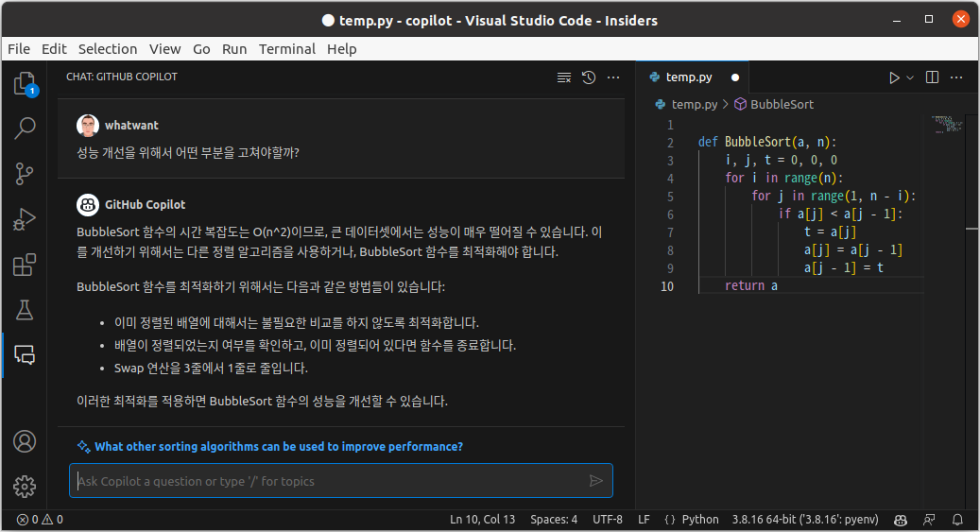Click BubbleSort in the breadcrumb
Screen dimensions: 980x532
tap(782, 104)
